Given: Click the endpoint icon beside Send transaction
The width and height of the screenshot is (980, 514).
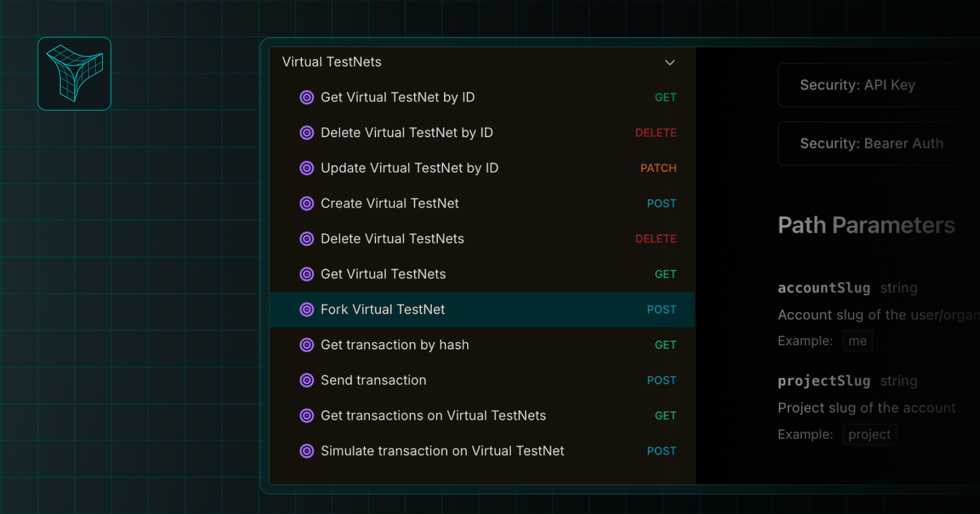Looking at the screenshot, I should tap(307, 380).
